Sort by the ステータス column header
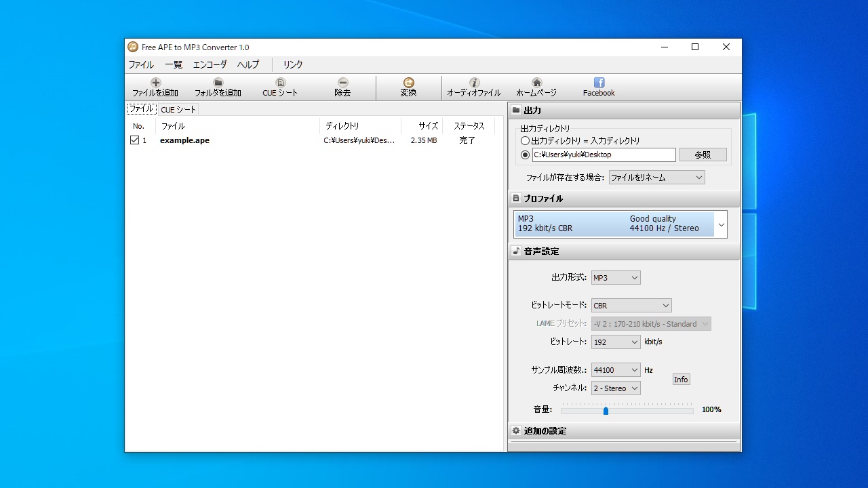The height and width of the screenshot is (488, 868). coord(469,126)
